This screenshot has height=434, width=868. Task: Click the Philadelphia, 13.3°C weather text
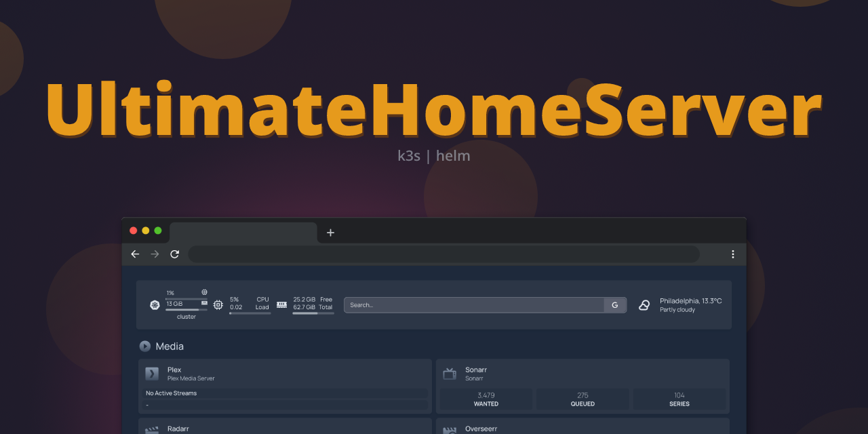690,301
